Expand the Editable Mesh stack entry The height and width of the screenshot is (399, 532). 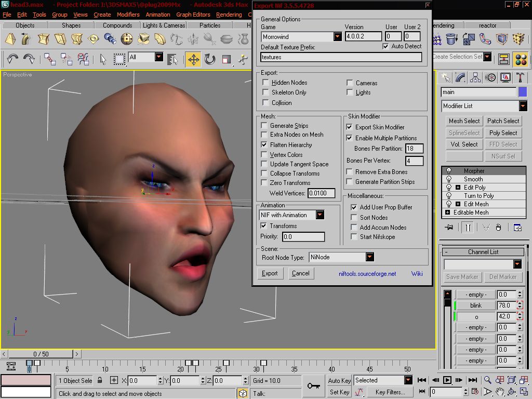[447, 212]
